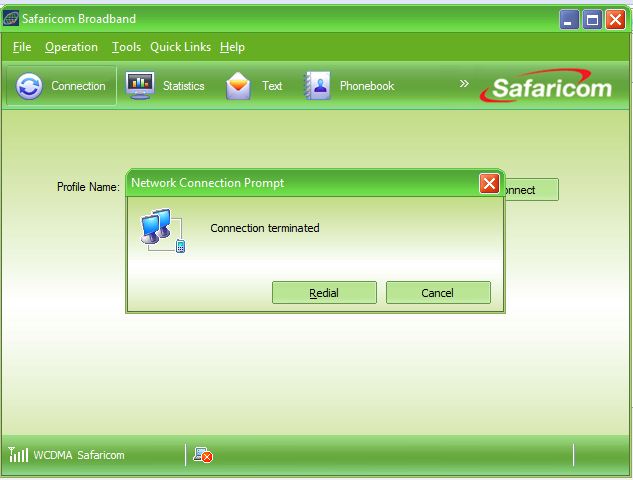The width and height of the screenshot is (633, 480).
Task: Minimize the Safaricom Broadband window
Action: (x=569, y=19)
